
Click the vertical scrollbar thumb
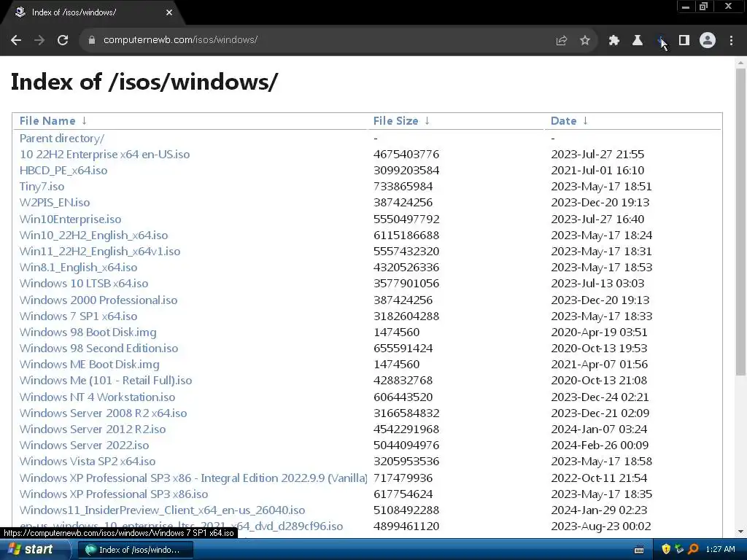click(x=740, y=222)
